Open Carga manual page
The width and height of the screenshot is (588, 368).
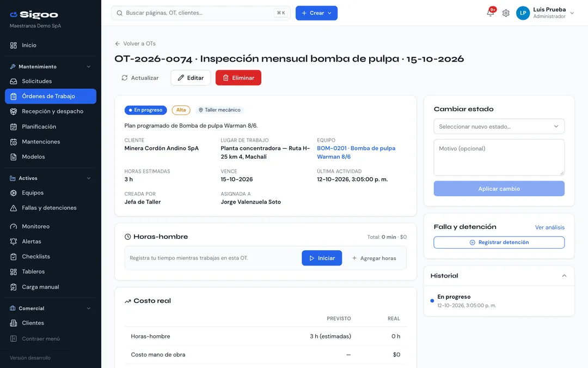tap(51, 287)
